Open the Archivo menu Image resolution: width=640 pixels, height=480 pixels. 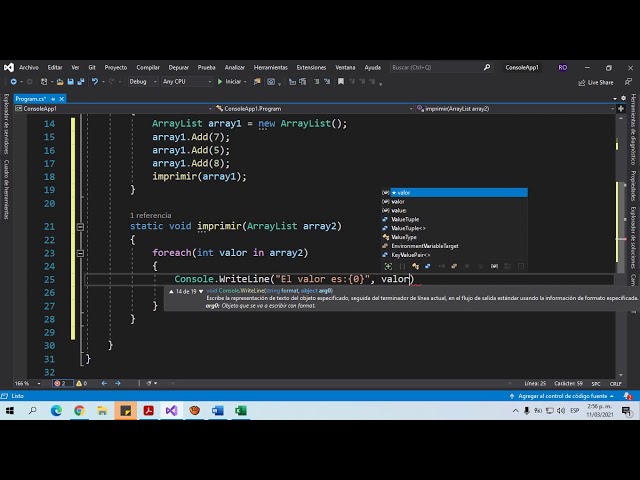click(29, 67)
